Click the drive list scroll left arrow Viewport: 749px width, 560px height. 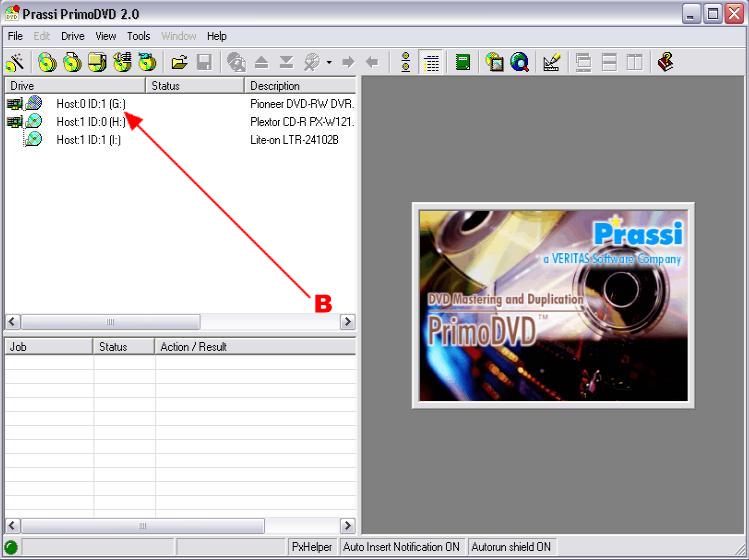[13, 322]
